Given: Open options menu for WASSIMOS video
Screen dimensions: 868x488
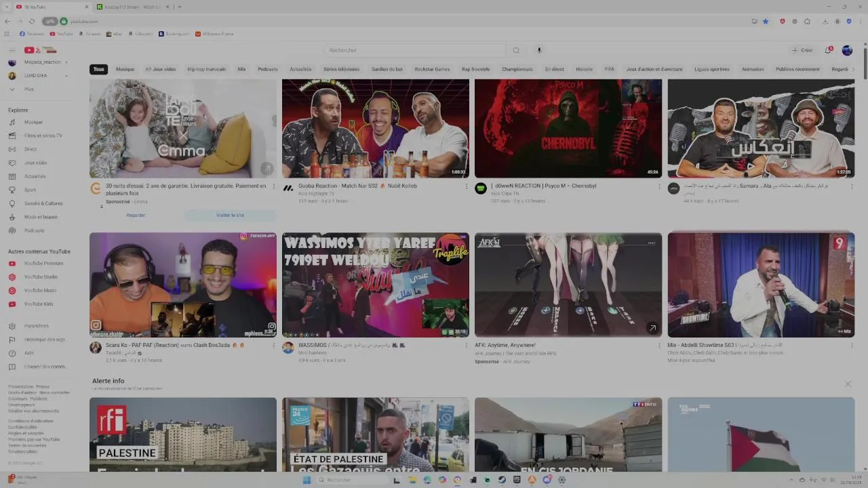Looking at the screenshot, I should click(x=466, y=345).
